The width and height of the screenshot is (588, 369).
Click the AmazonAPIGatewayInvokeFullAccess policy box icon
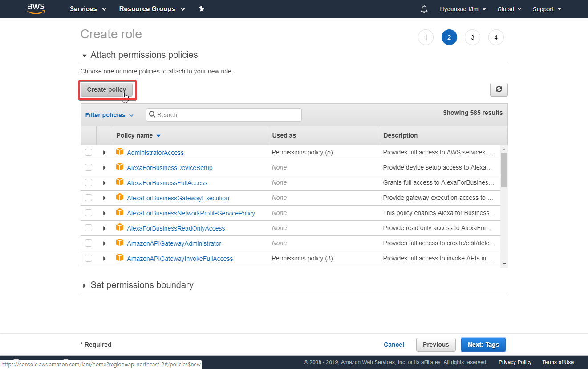pyautogui.click(x=120, y=258)
